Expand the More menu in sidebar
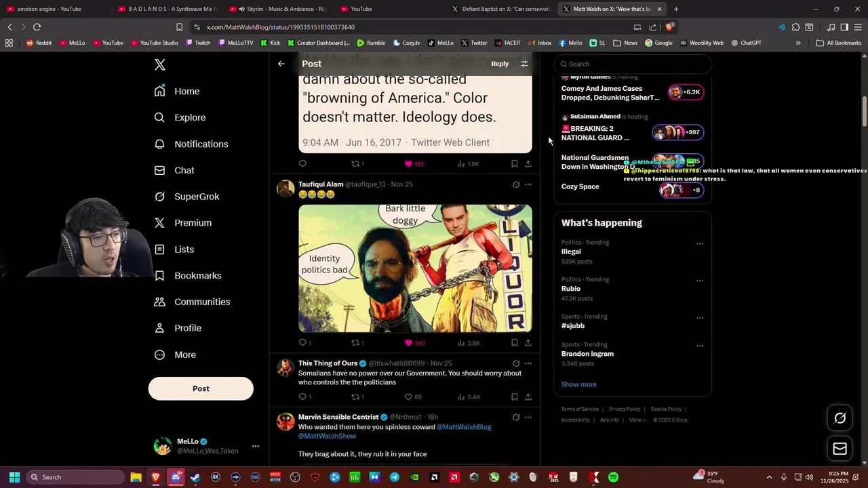The width and height of the screenshot is (868, 488). 175,354
